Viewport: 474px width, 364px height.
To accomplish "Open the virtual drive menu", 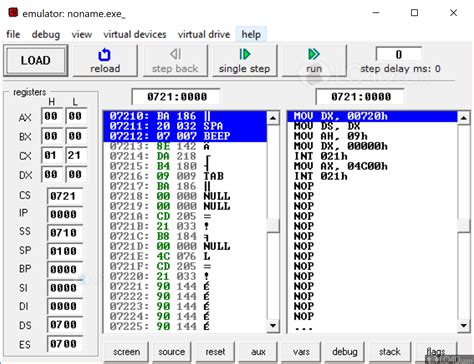I will click(x=204, y=34).
